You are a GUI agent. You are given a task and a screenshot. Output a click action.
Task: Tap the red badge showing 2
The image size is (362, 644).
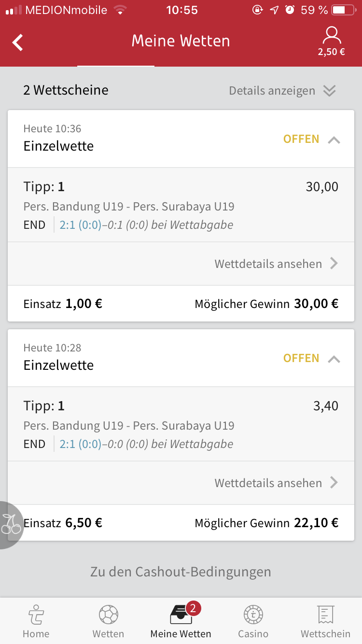point(193,609)
